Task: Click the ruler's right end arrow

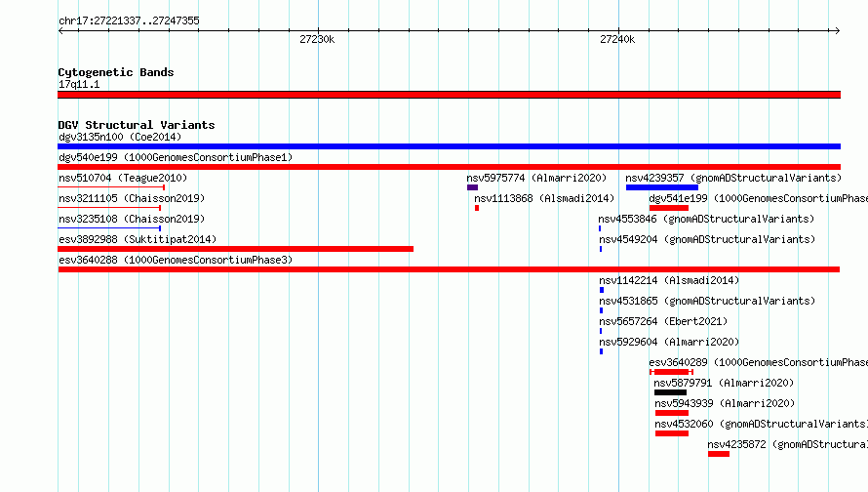Action: click(x=838, y=30)
